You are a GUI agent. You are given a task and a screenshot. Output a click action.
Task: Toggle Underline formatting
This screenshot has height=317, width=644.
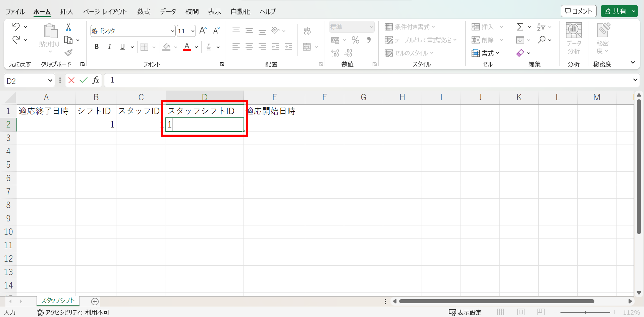[x=122, y=47]
